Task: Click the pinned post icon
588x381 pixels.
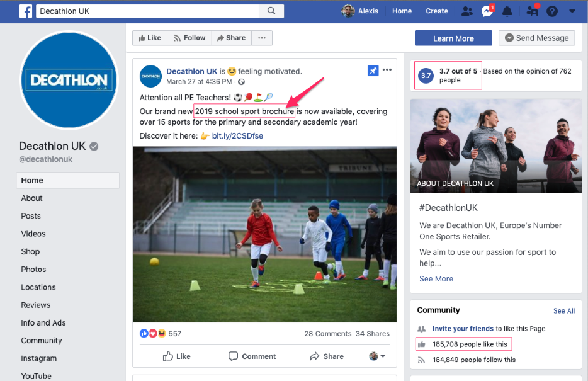Action: tap(373, 71)
